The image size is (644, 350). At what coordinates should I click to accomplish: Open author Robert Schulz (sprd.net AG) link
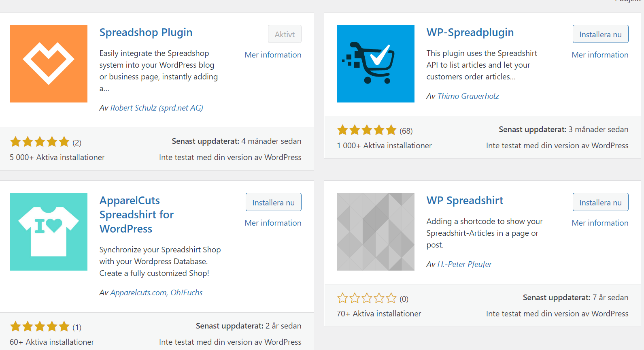click(x=157, y=108)
